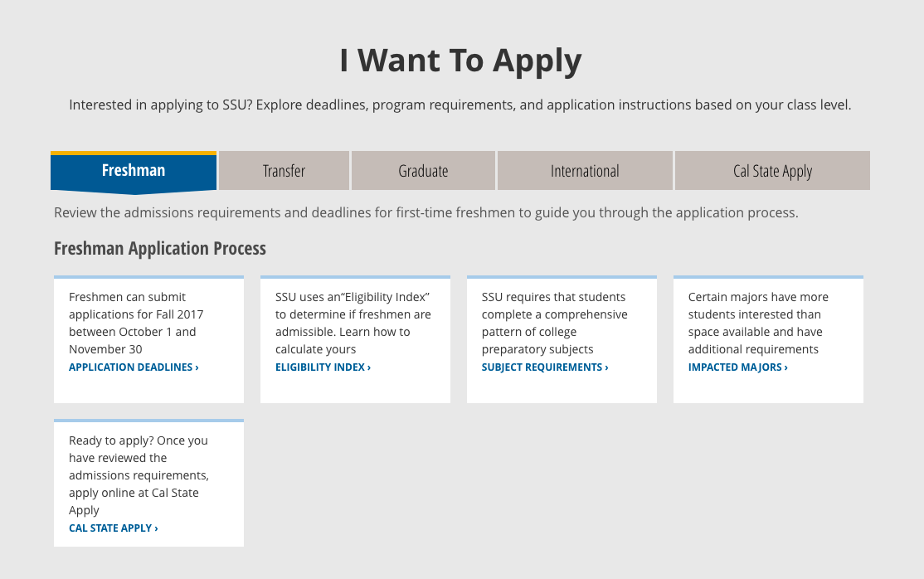924x579 pixels.
Task: Click the 'Ready to apply?' card text
Action: (139, 475)
